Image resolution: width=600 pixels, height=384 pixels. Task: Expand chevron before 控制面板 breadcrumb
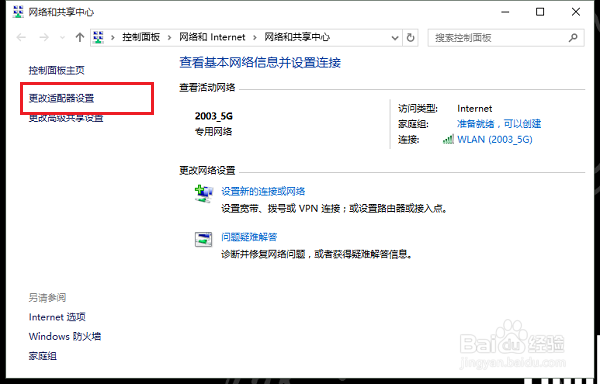tap(113, 37)
